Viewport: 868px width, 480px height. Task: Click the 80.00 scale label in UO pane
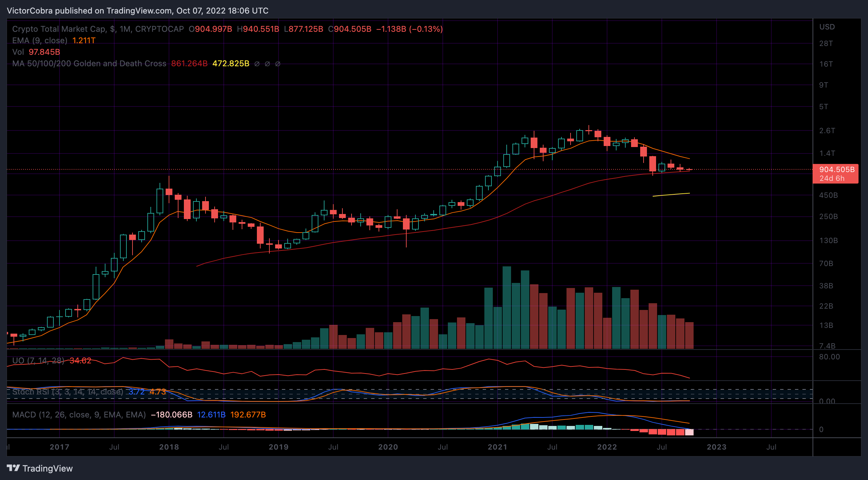coord(829,357)
